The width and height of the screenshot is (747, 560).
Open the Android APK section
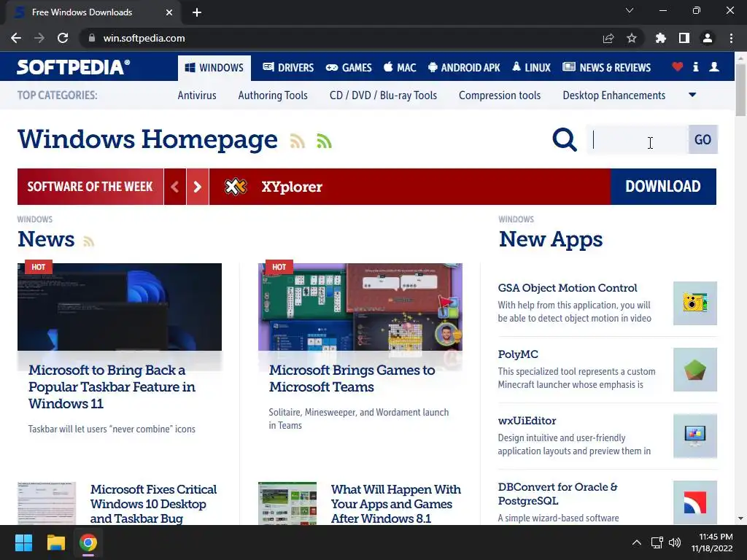[x=464, y=68]
